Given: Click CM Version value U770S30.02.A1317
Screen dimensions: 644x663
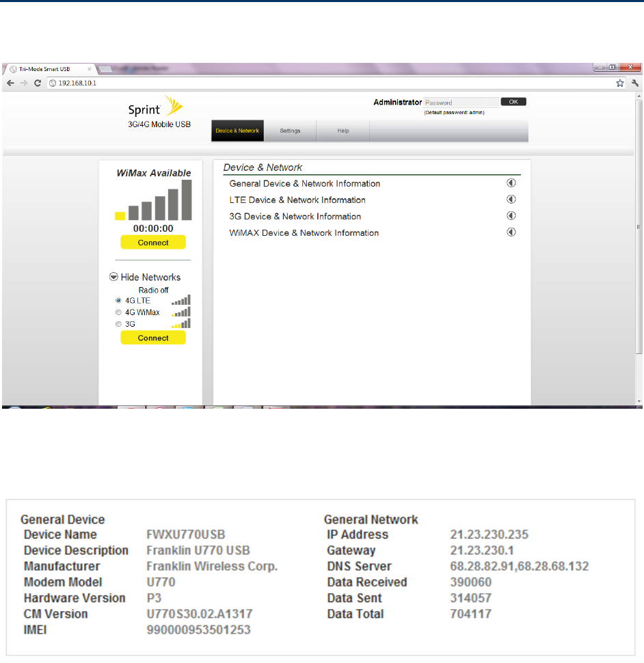Looking at the screenshot, I should coord(199,614).
